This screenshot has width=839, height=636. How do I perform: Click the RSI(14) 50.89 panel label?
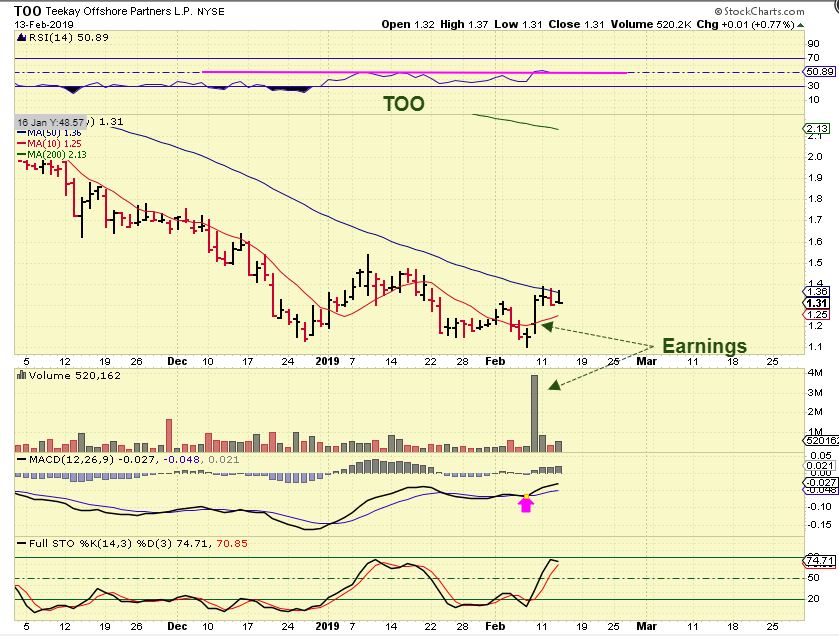click(x=68, y=37)
